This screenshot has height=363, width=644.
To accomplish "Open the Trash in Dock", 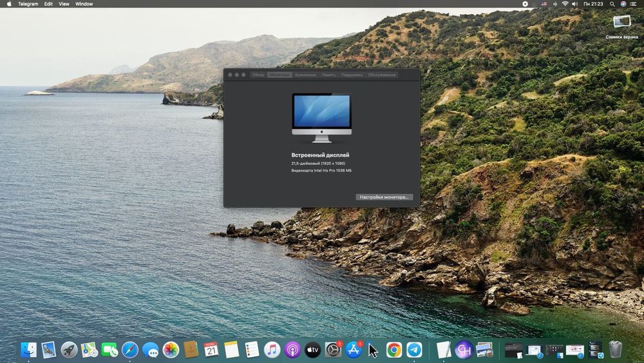I will coord(615,350).
